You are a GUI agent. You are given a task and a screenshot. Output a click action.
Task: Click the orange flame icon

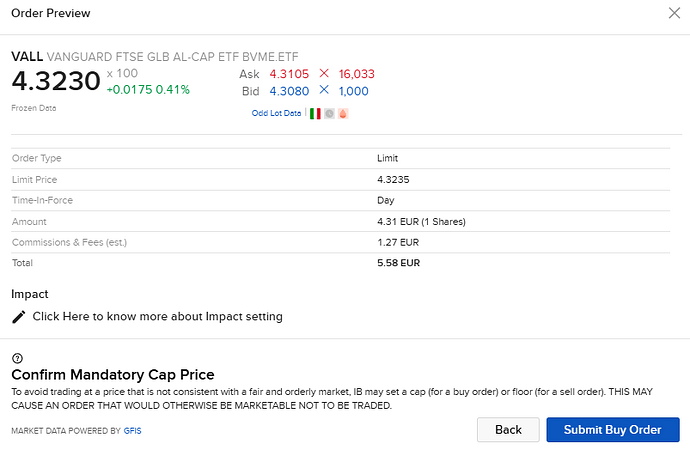point(343,113)
